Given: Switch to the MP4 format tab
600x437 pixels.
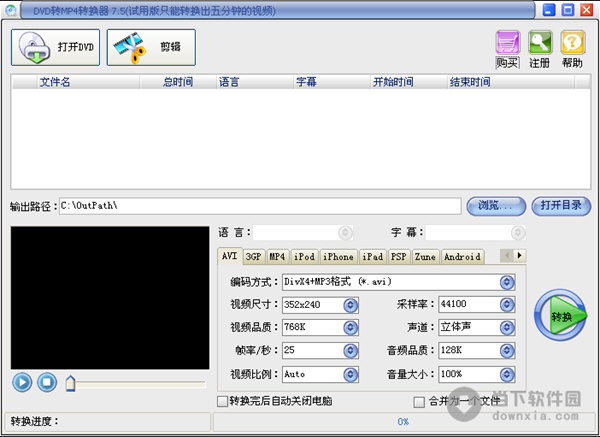Looking at the screenshot, I should (277, 257).
